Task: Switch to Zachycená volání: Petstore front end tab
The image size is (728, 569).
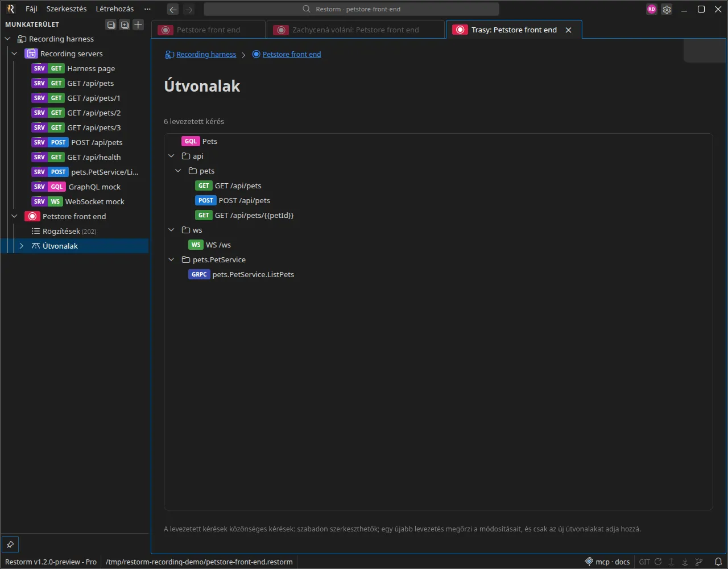Action: pos(355,30)
